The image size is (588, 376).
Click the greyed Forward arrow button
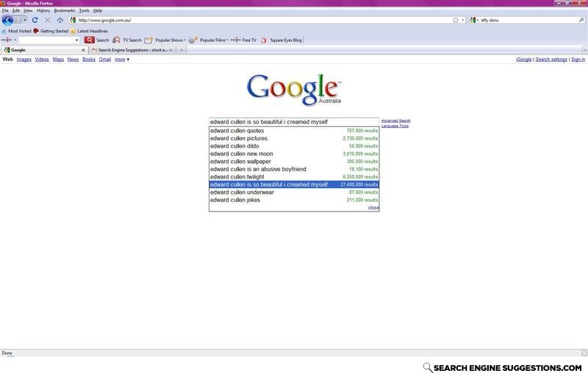tap(18, 21)
